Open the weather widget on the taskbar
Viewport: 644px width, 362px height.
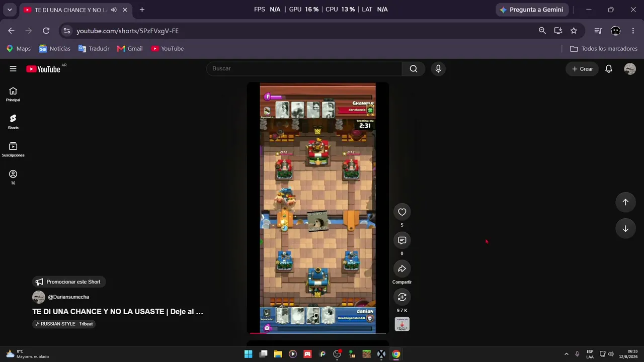(28, 354)
